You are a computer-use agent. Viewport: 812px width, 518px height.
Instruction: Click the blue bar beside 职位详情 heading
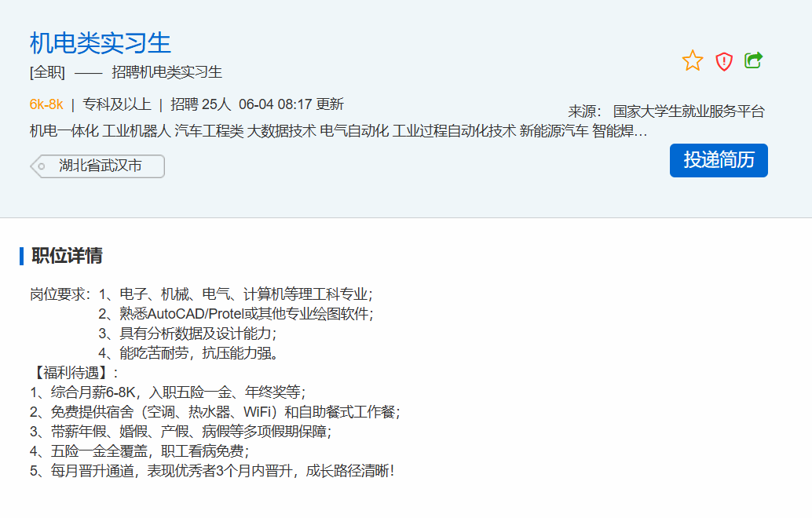click(x=21, y=256)
